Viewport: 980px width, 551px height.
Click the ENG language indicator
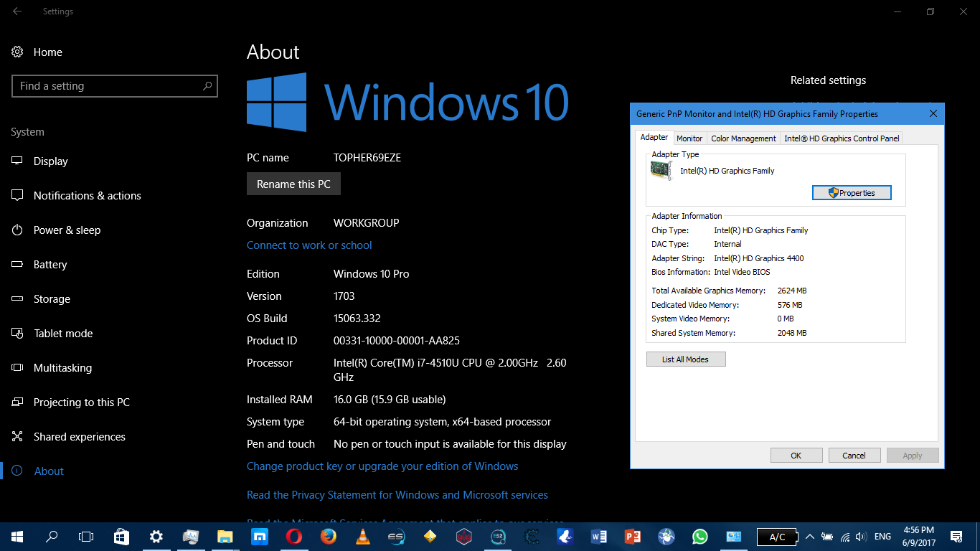[x=883, y=537]
